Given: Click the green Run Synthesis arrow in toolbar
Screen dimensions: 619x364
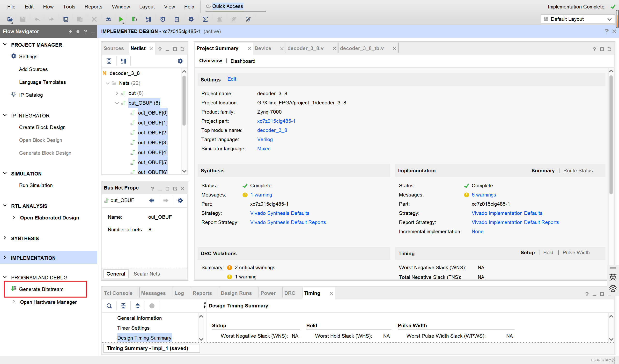Looking at the screenshot, I should [x=121, y=19].
